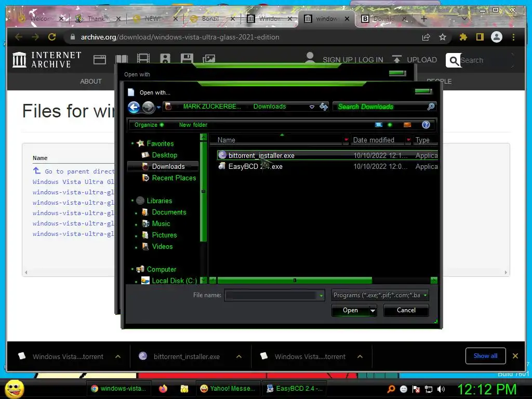Open Internet Archive web icon
Screen dimensions: 532x399
(100, 60)
